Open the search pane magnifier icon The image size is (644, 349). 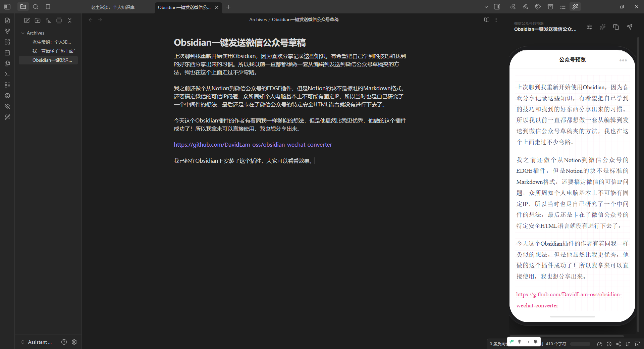[x=36, y=7]
